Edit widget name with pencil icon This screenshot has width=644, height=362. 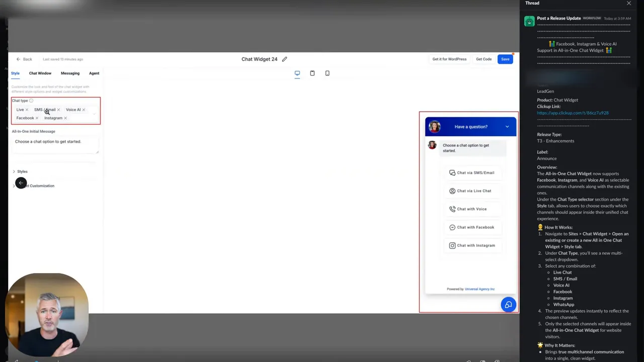tap(284, 59)
